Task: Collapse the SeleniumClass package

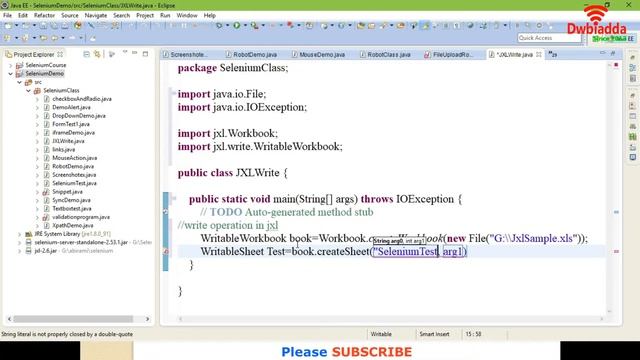Action: pos(28,91)
